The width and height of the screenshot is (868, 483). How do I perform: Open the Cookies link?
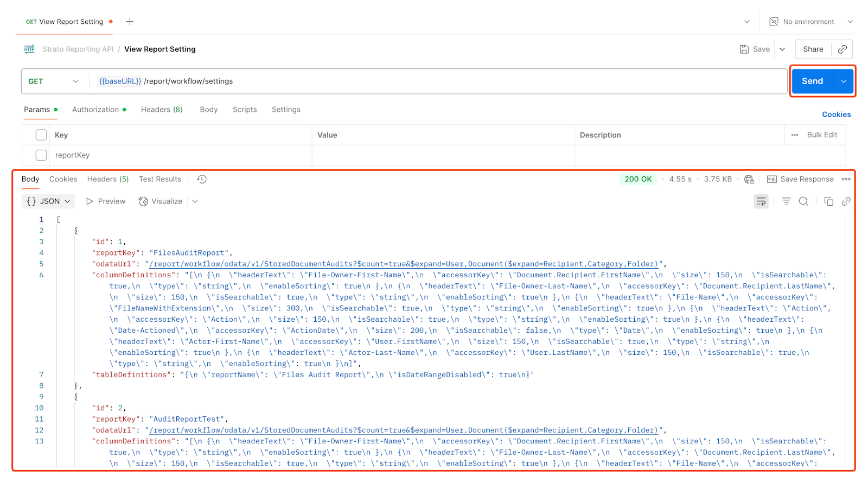[x=836, y=115]
